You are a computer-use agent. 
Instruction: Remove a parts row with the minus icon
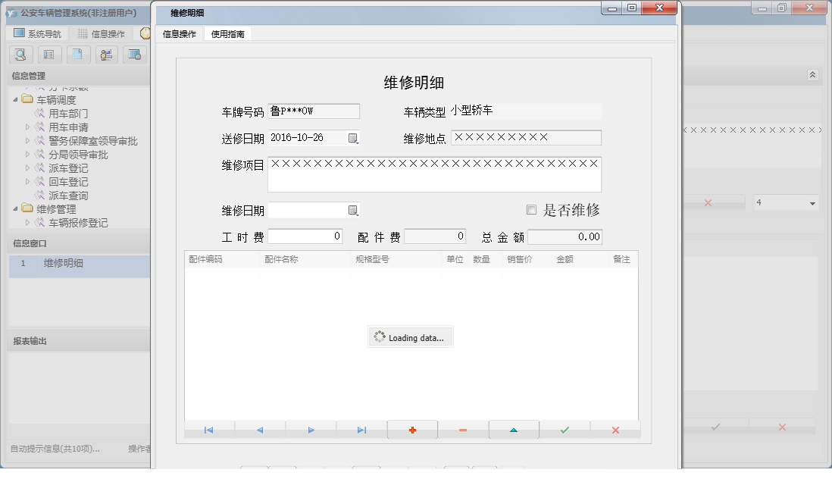[x=463, y=430]
